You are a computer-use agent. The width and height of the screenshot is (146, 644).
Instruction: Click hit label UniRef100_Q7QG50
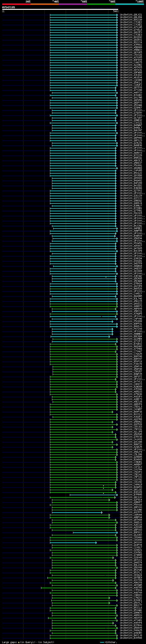point(131,113)
